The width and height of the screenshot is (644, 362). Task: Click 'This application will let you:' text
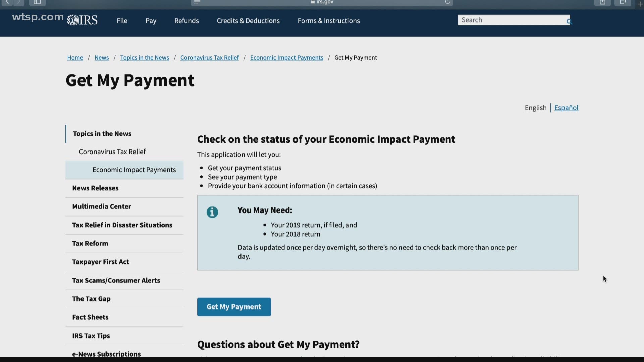(x=239, y=155)
